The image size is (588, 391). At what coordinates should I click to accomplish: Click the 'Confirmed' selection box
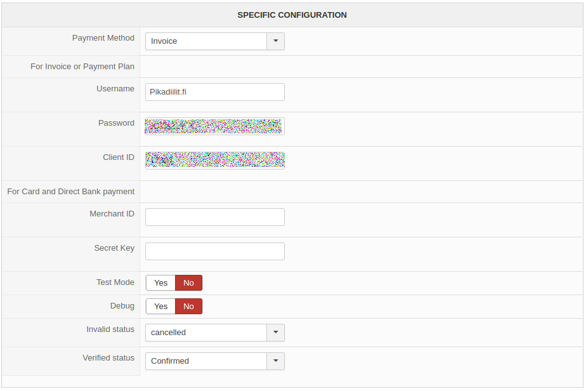click(x=206, y=361)
